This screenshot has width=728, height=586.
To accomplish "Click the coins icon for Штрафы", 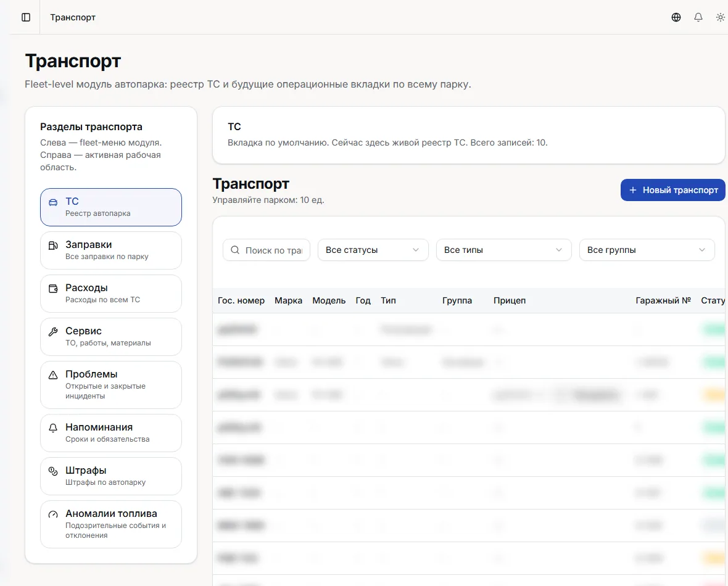I will 54,471.
